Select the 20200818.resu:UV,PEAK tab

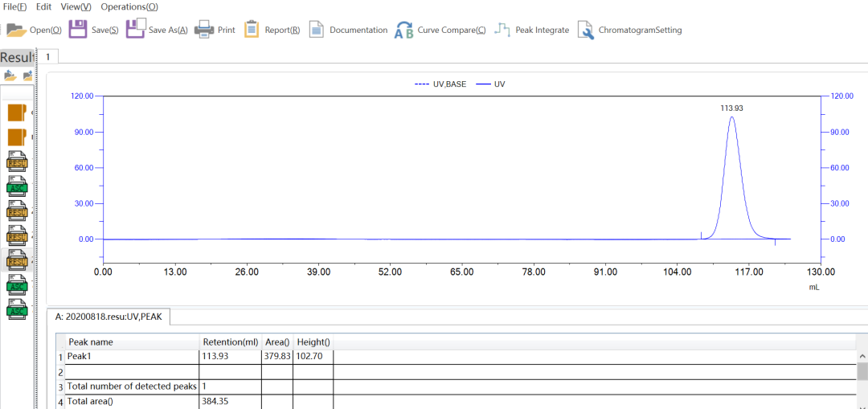[108, 317]
